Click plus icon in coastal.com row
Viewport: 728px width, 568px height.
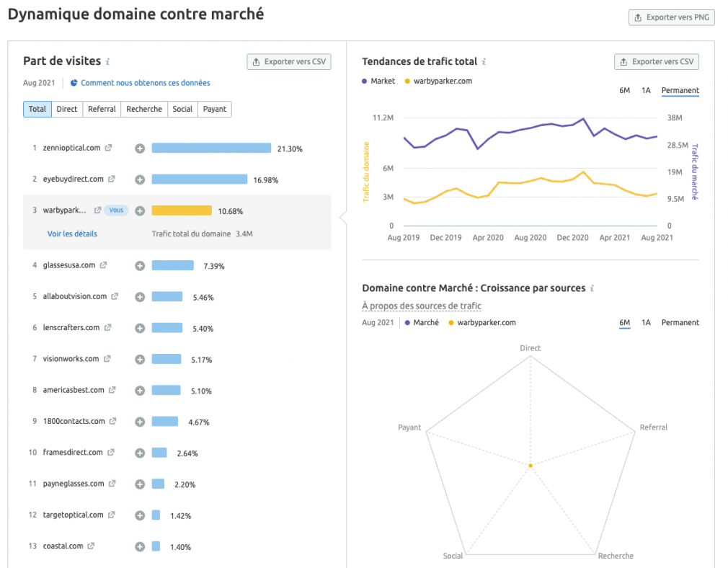coord(140,546)
